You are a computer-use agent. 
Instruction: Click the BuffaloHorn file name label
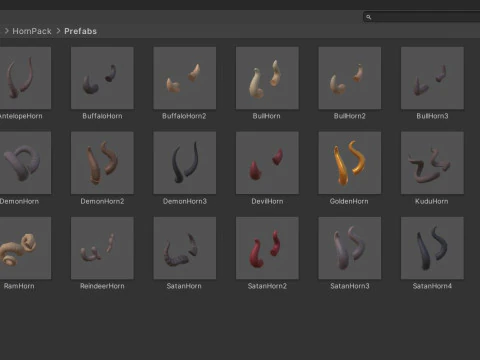(x=102, y=116)
